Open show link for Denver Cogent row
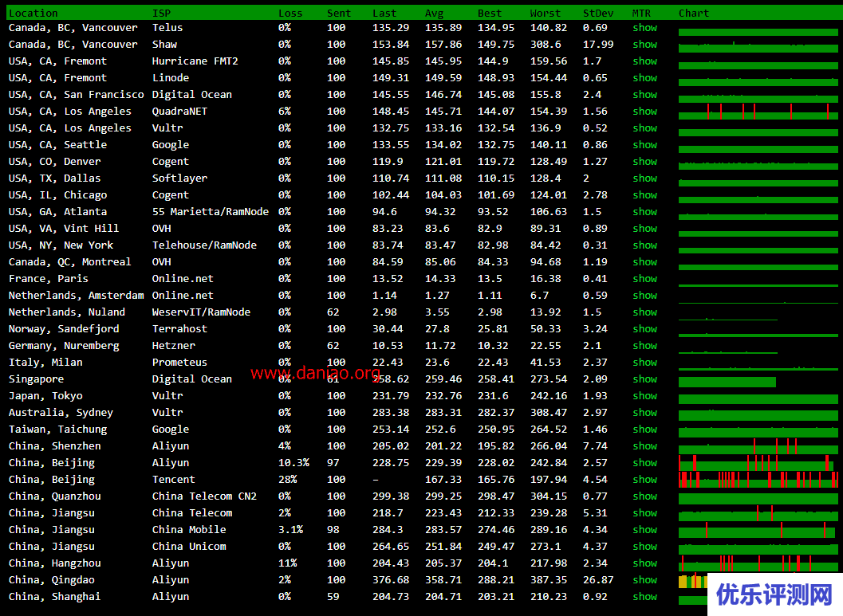The width and height of the screenshot is (843, 616). pyautogui.click(x=644, y=161)
